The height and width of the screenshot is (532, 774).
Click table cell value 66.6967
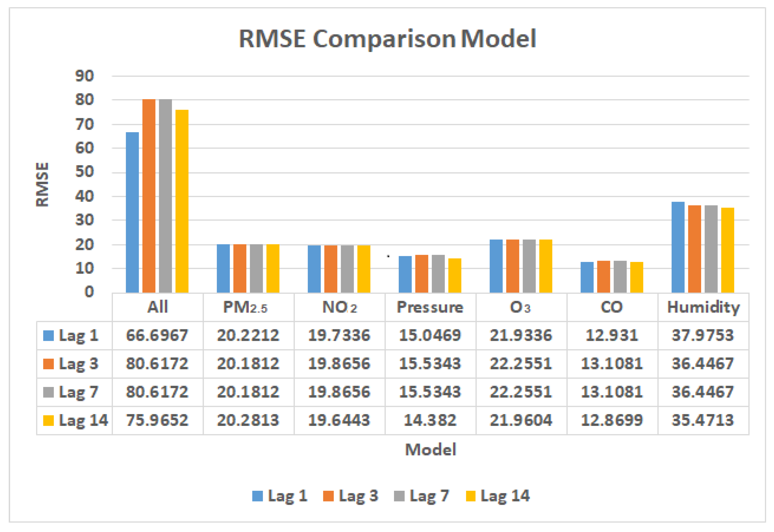pyautogui.click(x=157, y=335)
